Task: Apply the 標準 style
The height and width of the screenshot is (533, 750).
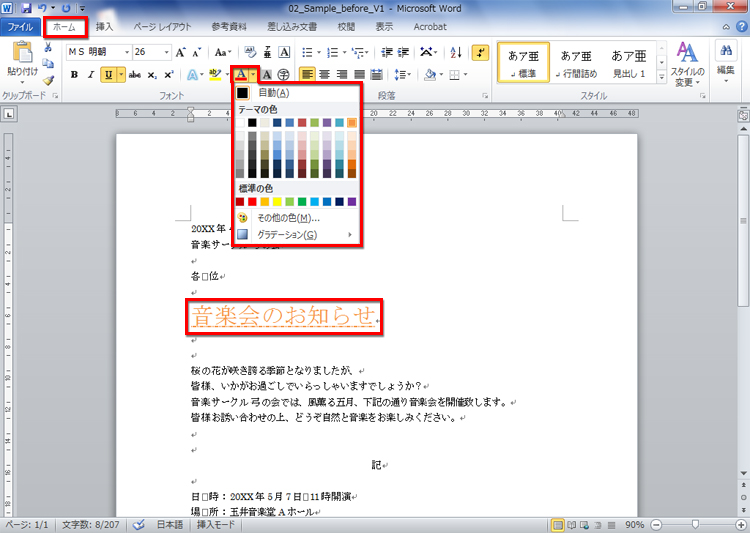Action: click(523, 63)
